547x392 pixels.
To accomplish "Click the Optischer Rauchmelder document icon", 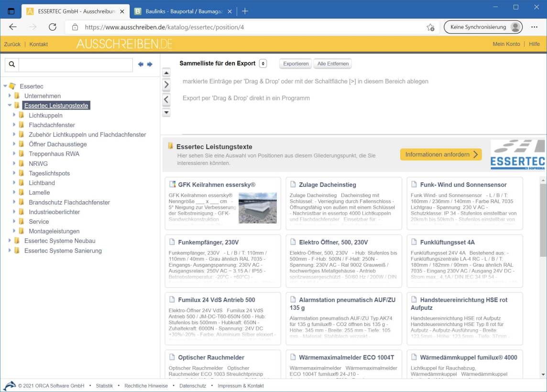I will coord(172,357).
